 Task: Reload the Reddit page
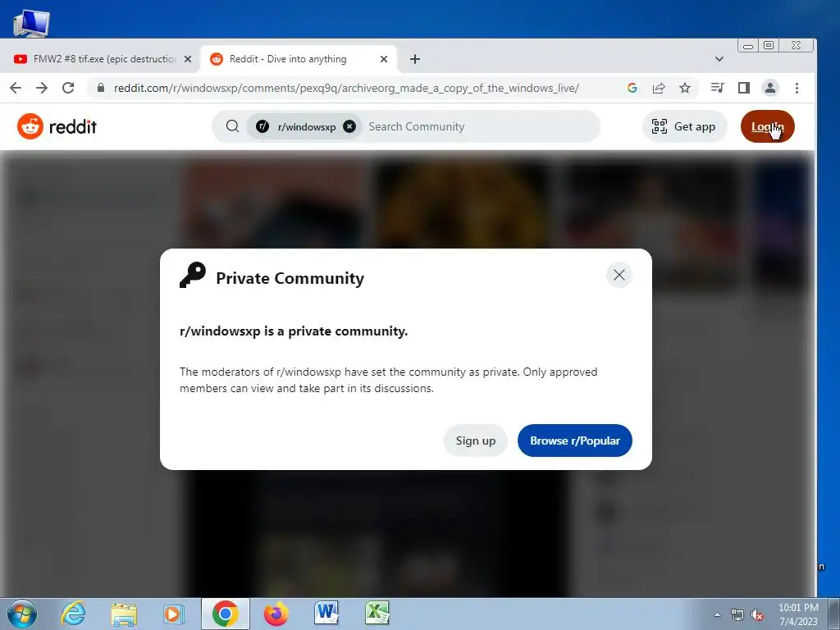coord(68,88)
